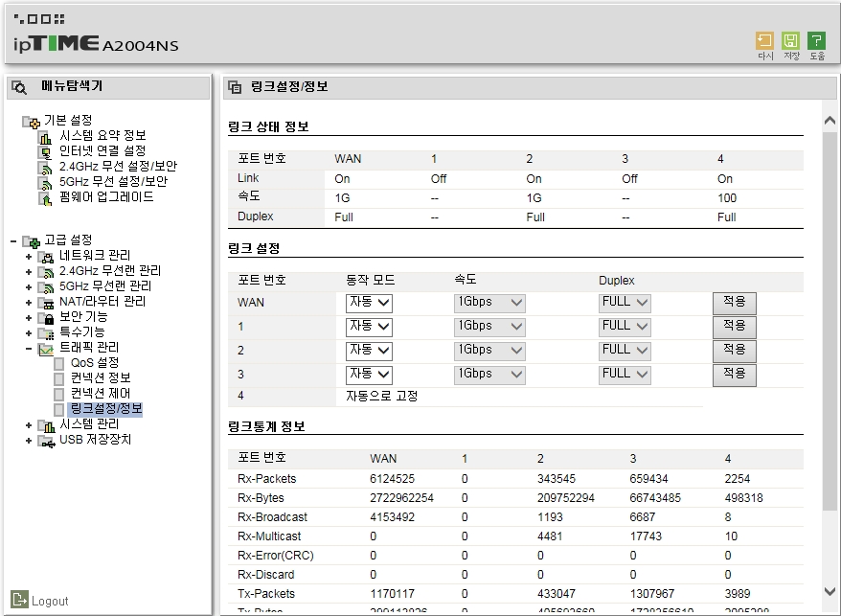Open port 2 속도 dropdown
Screen dimensions: 841x616
point(489,351)
